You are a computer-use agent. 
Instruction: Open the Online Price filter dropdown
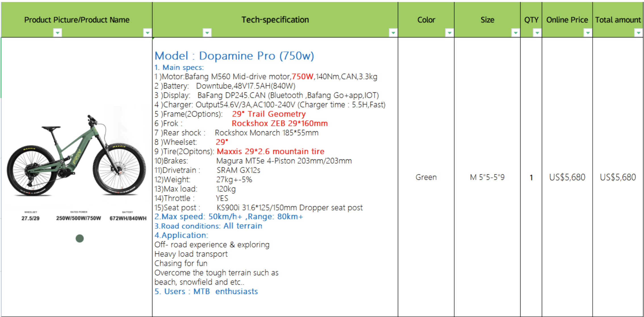coord(588,33)
